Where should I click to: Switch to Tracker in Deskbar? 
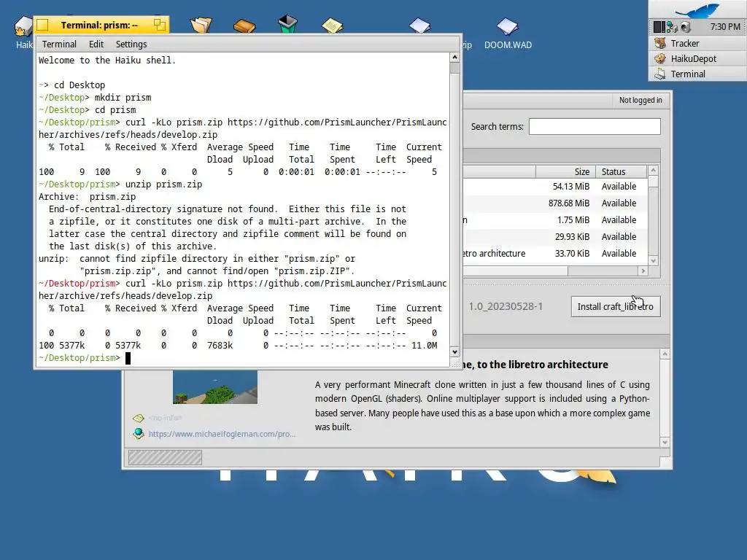pos(697,43)
